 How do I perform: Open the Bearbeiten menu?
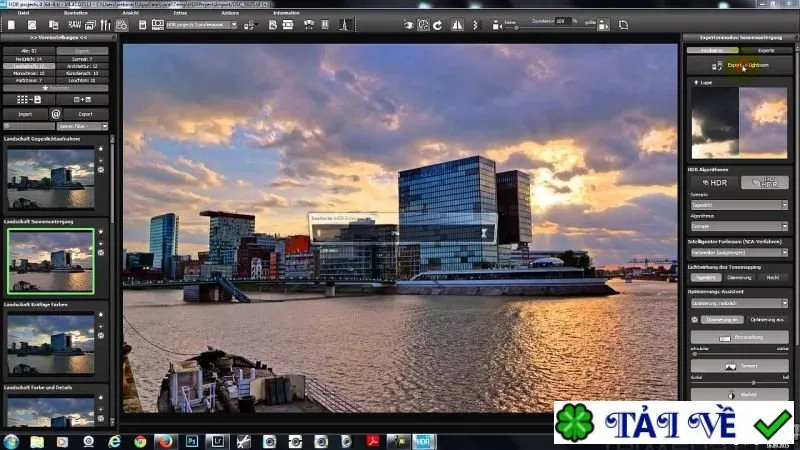pyautogui.click(x=76, y=13)
